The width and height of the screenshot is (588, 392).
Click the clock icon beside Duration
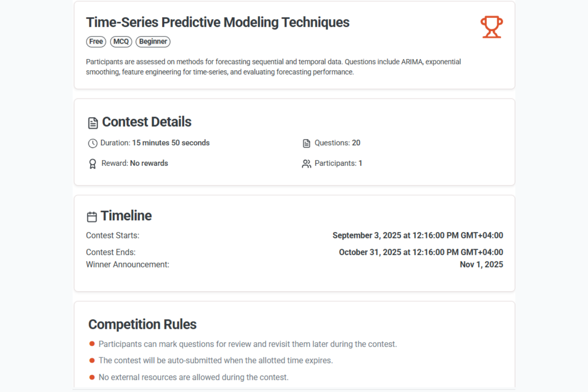(x=93, y=143)
